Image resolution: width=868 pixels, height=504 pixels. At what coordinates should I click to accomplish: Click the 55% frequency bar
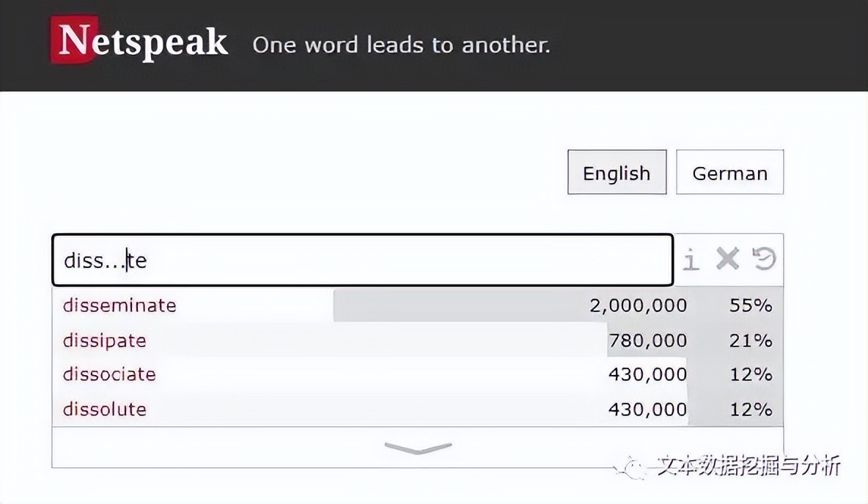pos(751,305)
